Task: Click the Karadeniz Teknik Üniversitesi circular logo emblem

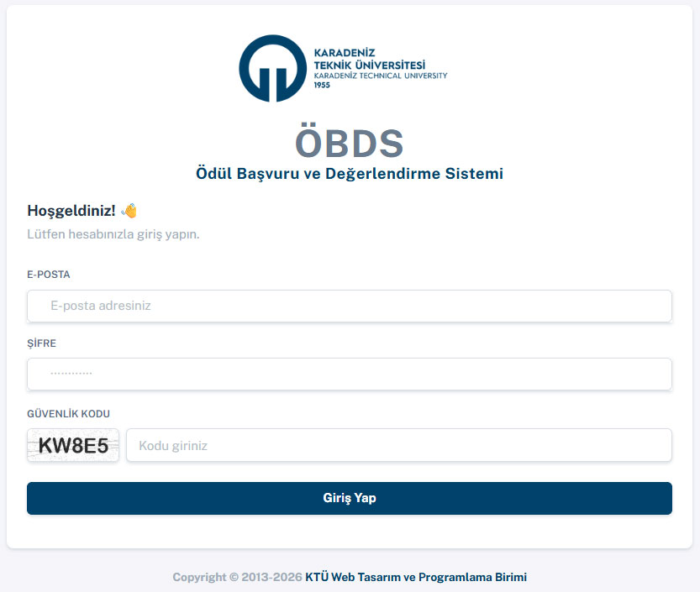Action: [272, 68]
